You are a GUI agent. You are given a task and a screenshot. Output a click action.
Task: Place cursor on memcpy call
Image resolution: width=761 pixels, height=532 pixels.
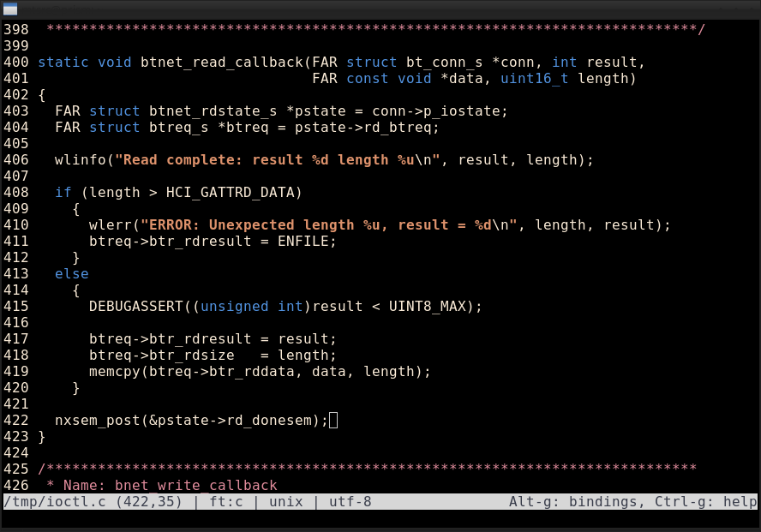click(x=114, y=372)
